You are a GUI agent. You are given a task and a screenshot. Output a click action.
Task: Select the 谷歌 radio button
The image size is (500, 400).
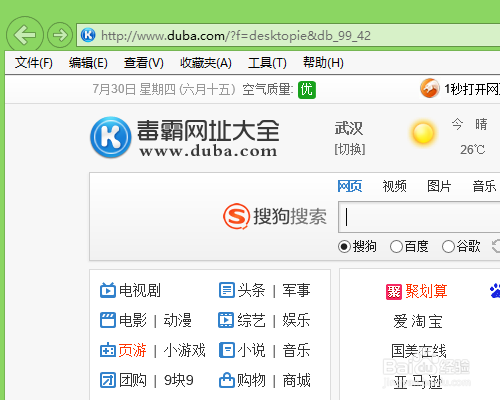[x=448, y=247]
